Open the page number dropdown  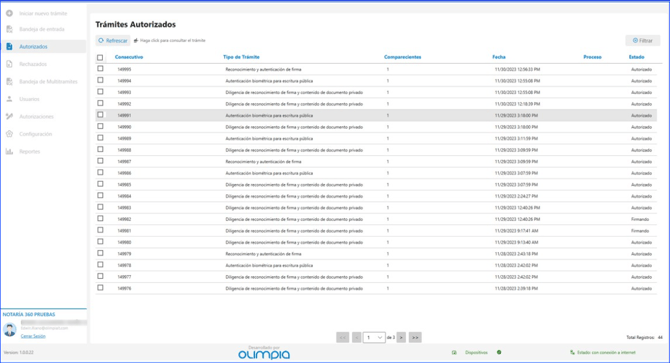click(374, 337)
